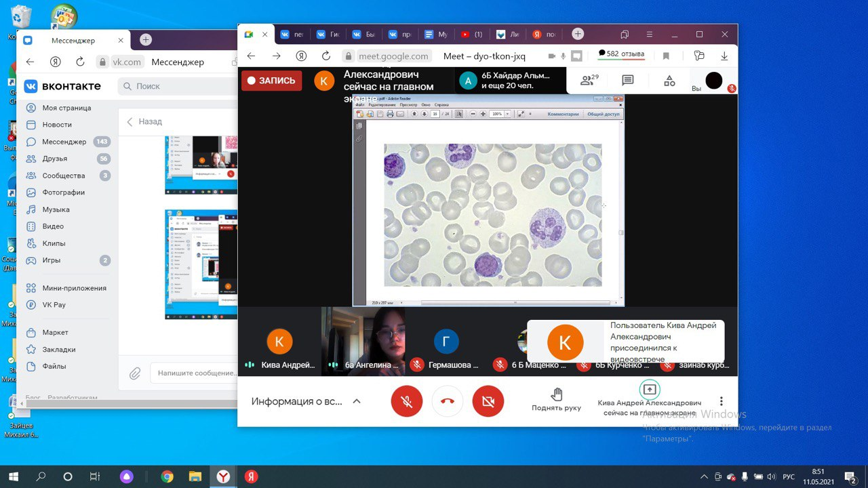Toggle the camera off button in Meet
The width and height of the screenshot is (868, 488).
pos(488,401)
